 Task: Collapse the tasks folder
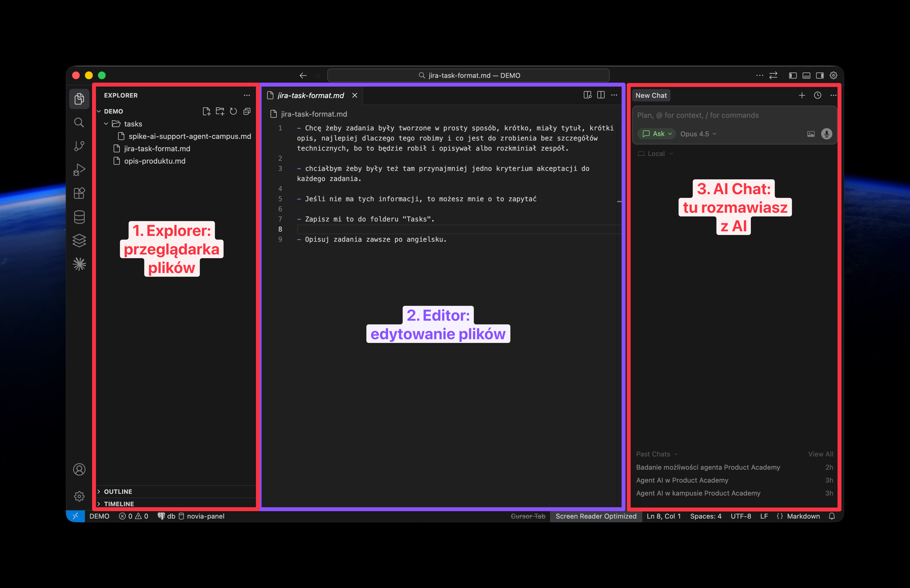point(106,124)
